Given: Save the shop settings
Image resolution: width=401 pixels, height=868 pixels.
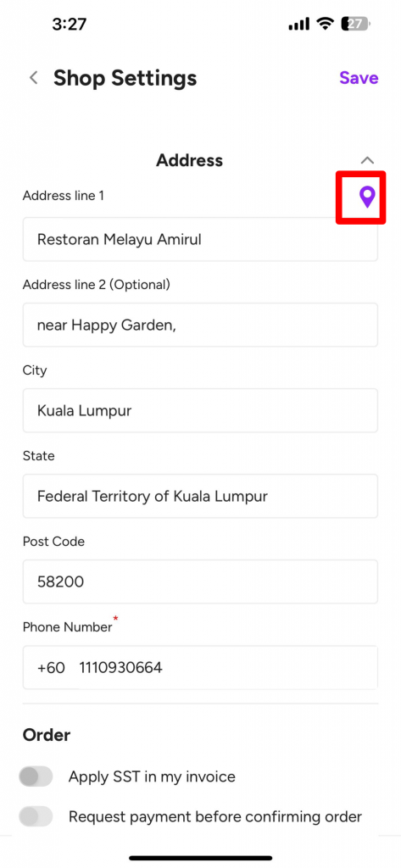Looking at the screenshot, I should click(x=359, y=78).
